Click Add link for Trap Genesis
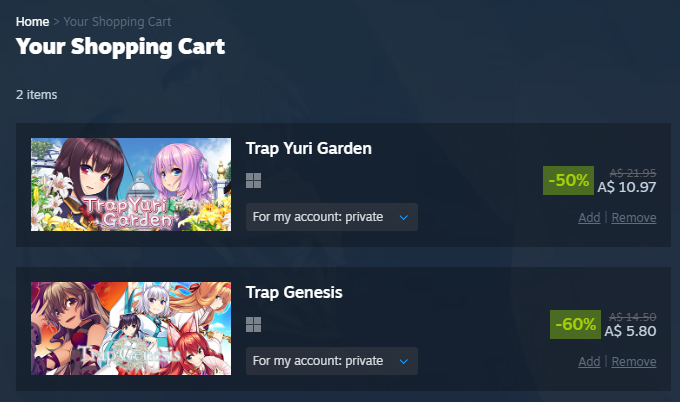The height and width of the screenshot is (402, 680). pyautogui.click(x=589, y=361)
